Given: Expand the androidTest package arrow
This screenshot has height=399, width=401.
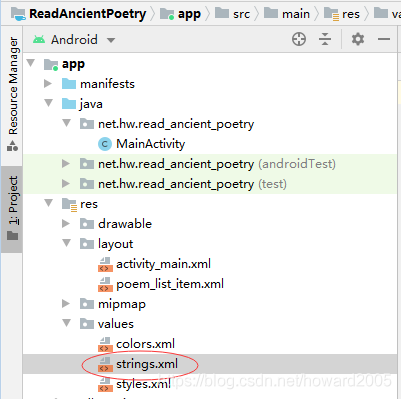Looking at the screenshot, I should [x=66, y=163].
